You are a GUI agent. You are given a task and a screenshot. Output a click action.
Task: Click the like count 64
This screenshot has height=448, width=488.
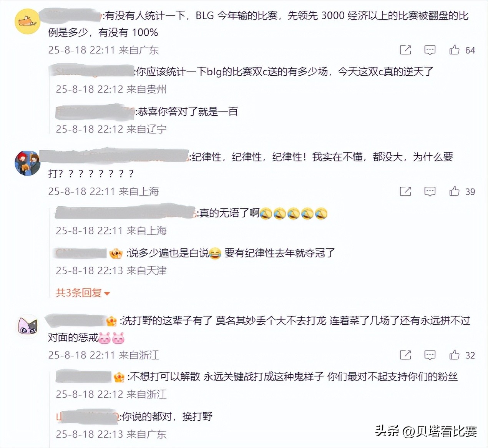pyautogui.click(x=470, y=50)
